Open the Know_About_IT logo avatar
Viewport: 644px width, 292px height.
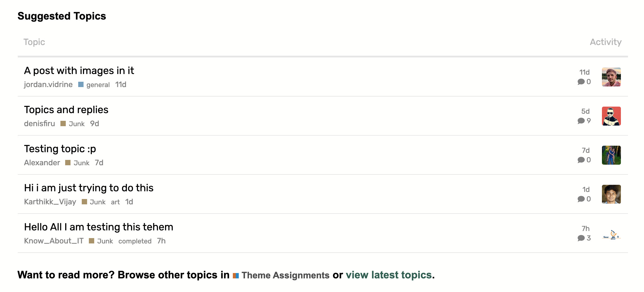click(611, 235)
